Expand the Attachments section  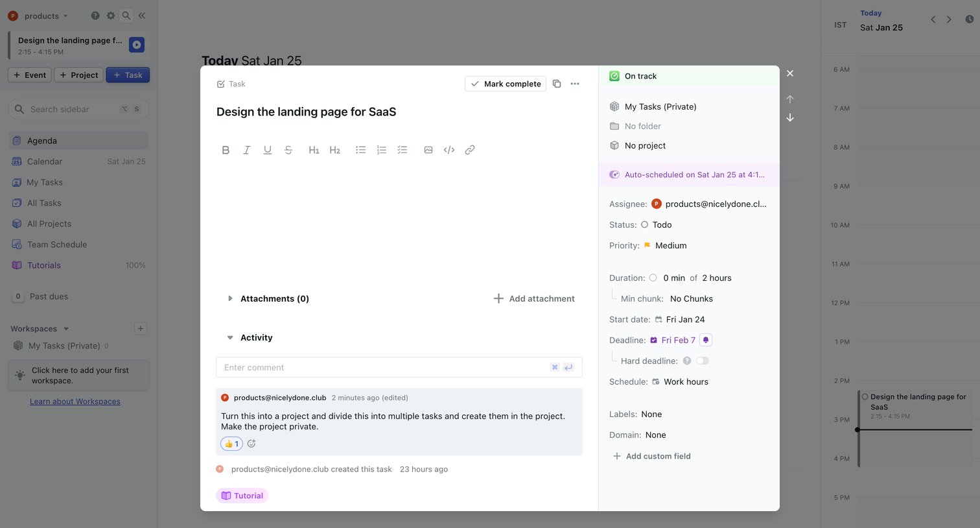(230, 298)
